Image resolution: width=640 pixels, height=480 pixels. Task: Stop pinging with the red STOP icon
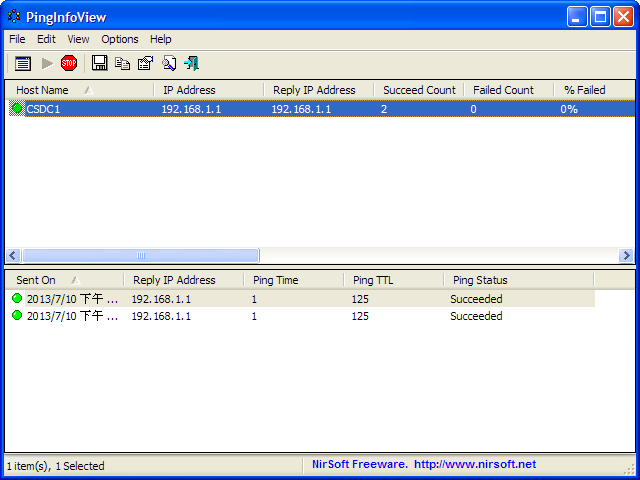coord(69,63)
